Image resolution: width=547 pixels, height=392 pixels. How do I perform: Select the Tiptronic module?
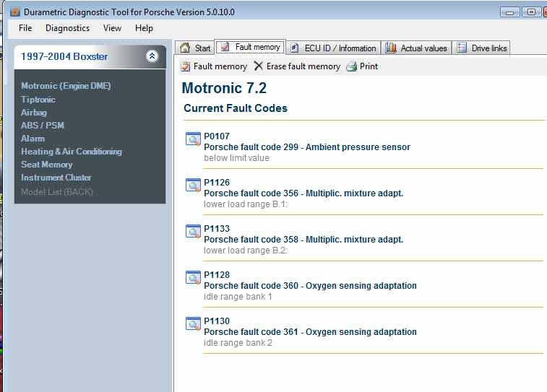coord(38,100)
